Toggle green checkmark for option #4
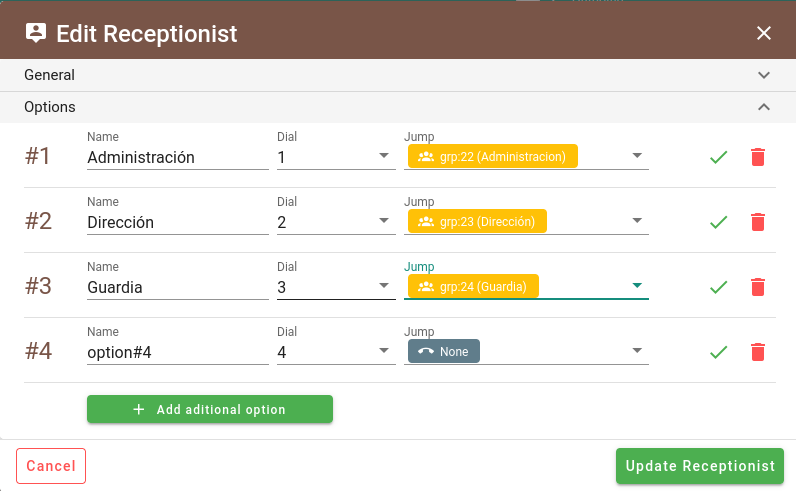This screenshot has height=491, width=796. [x=718, y=352]
